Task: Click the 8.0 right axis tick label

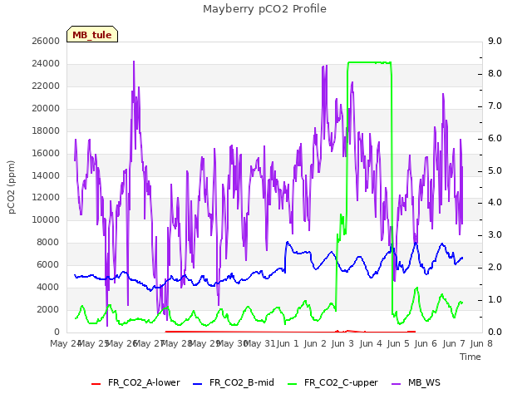Action: 495,74
